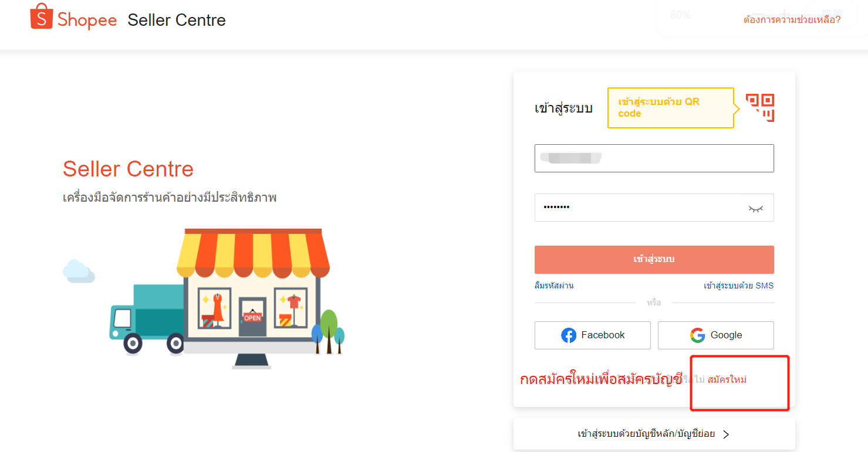
Task: Click the Facebook logo icon
Action: click(x=569, y=335)
